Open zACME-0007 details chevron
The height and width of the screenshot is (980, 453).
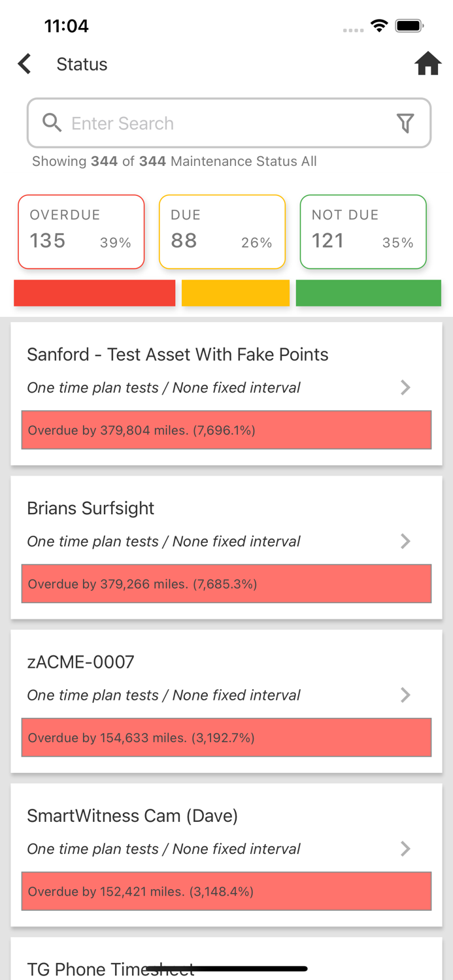tap(405, 694)
